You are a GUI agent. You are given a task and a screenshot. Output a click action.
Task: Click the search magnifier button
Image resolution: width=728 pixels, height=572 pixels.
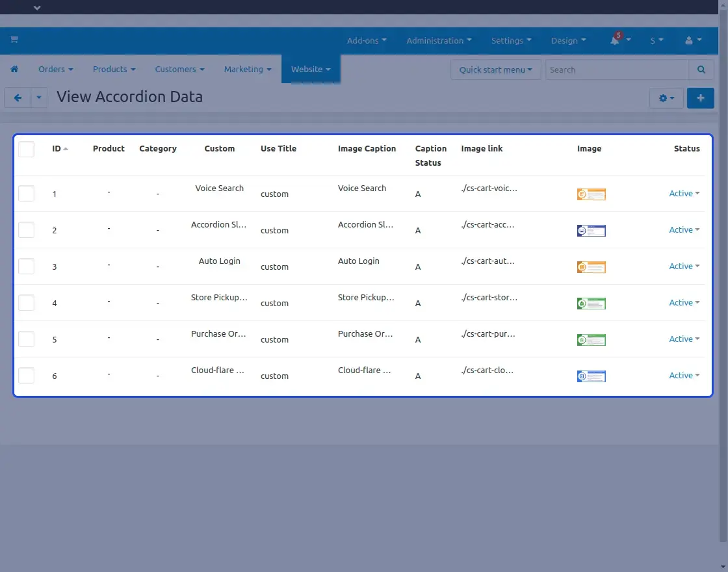[701, 70]
